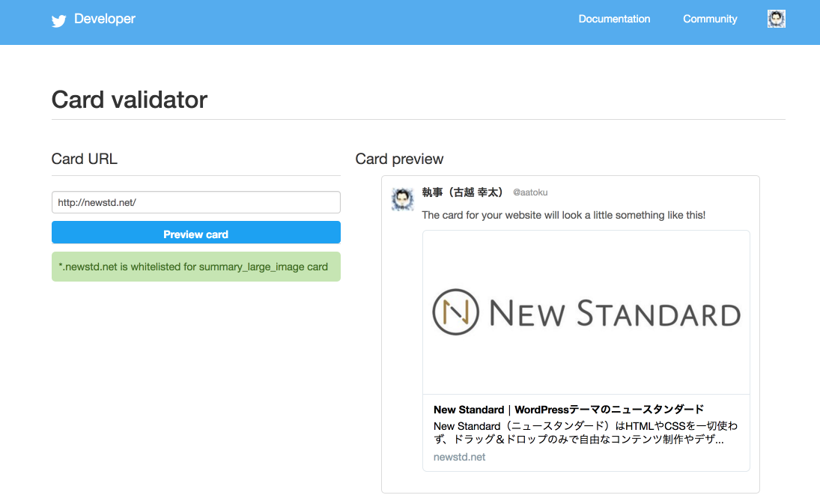Open the account avatar in header
820x504 pixels.
pyautogui.click(x=777, y=19)
